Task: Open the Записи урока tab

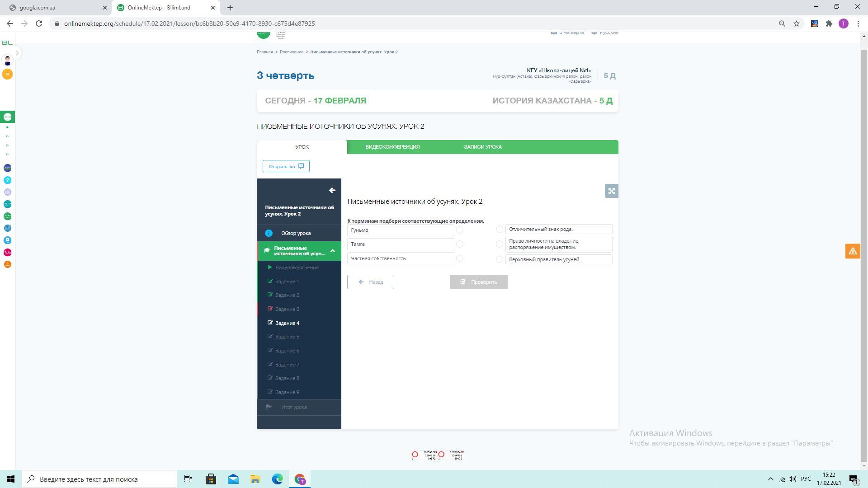Action: pos(482,147)
